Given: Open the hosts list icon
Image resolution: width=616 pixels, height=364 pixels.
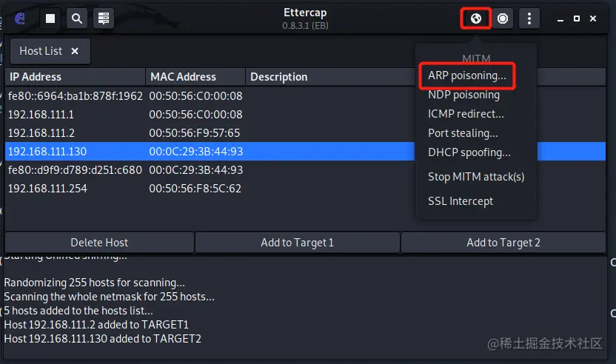Looking at the screenshot, I should click(x=104, y=18).
